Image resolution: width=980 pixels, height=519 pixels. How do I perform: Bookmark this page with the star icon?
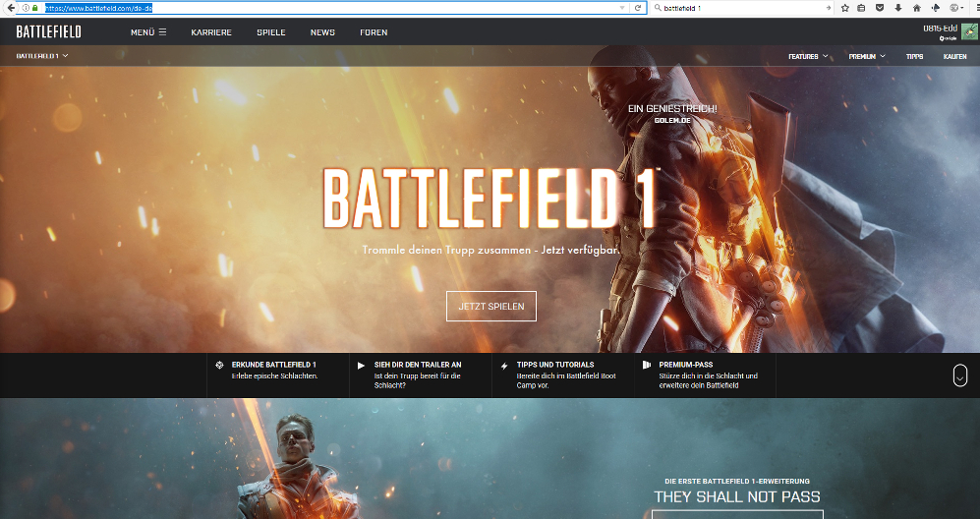point(844,8)
